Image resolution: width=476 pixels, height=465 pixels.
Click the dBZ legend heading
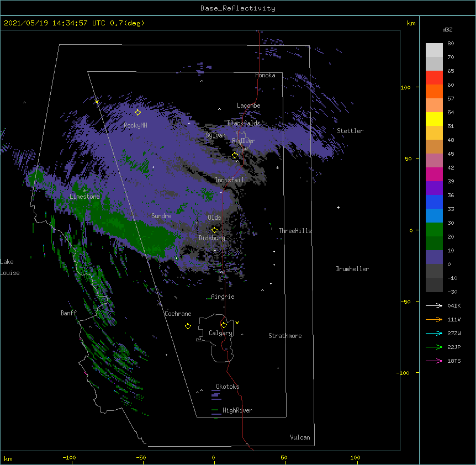(x=447, y=29)
